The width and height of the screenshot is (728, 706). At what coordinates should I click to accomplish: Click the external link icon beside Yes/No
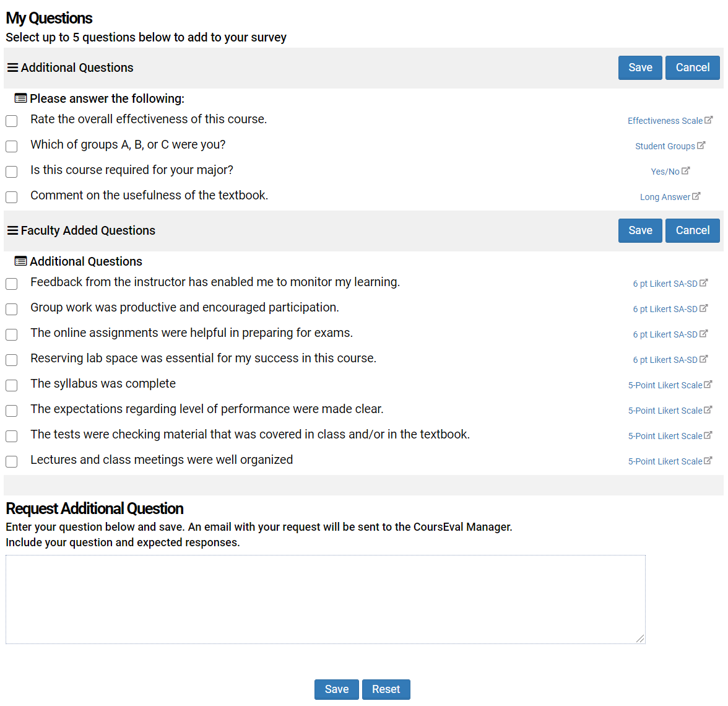685,171
